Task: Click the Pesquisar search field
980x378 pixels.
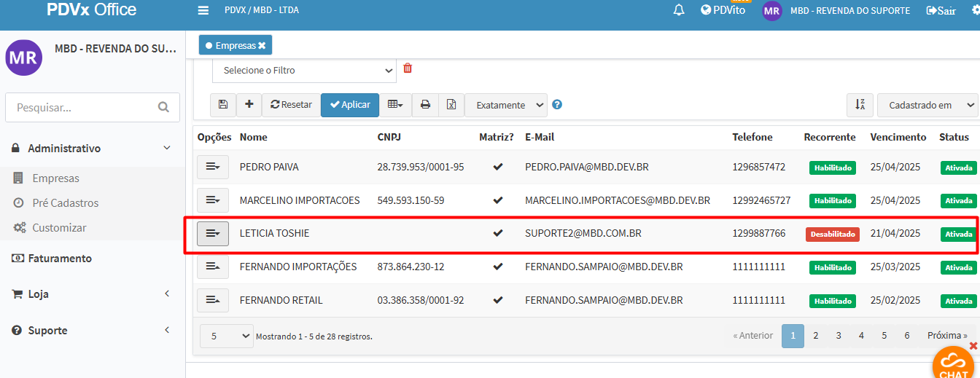Action: pyautogui.click(x=84, y=107)
